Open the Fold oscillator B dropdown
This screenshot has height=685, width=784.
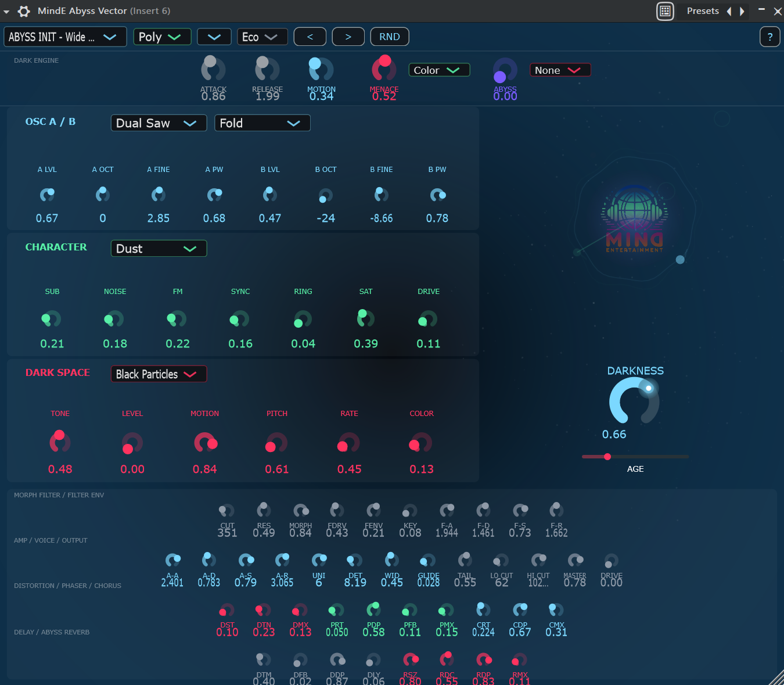262,123
